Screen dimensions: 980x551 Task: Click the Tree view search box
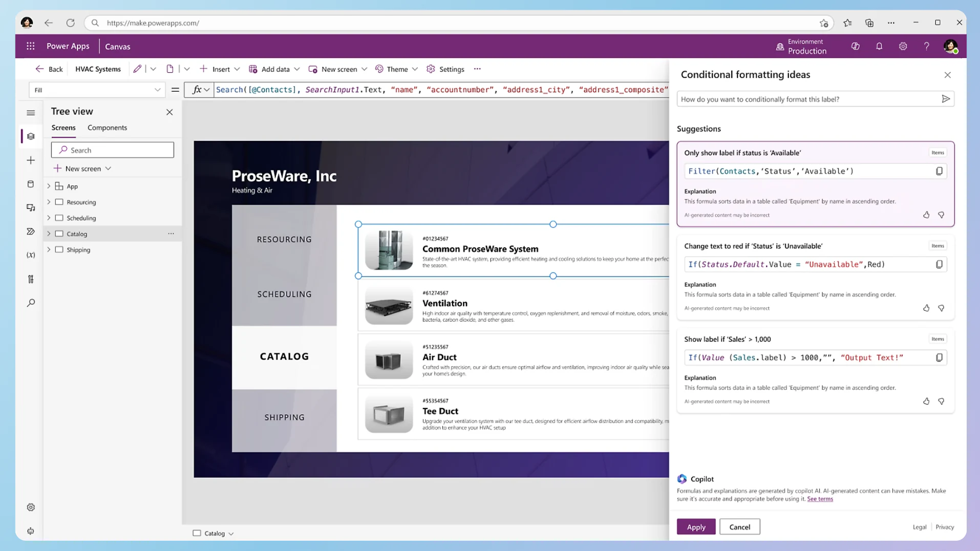(x=113, y=150)
